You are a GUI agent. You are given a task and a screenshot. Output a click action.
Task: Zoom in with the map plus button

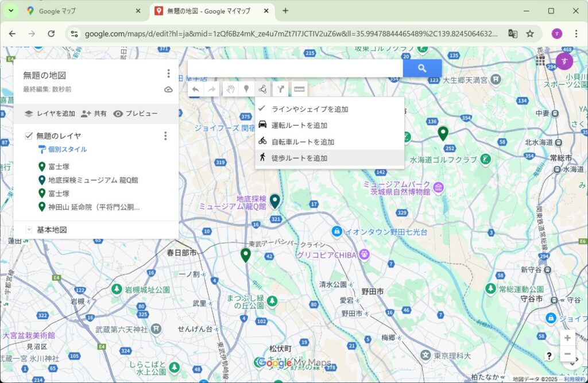567,338
